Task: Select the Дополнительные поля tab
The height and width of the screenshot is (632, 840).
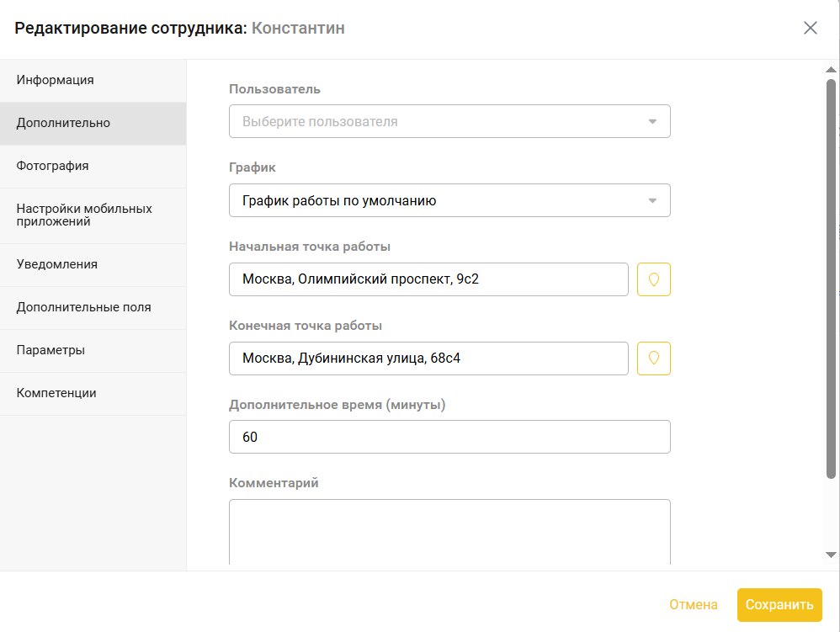Action: click(93, 307)
